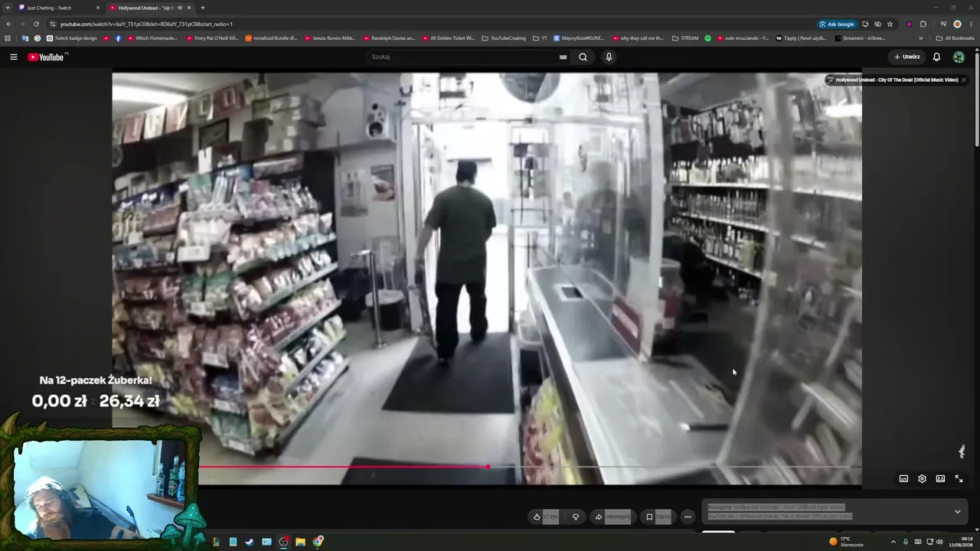
Task: Open Steam from the taskbar
Action: coord(250,542)
